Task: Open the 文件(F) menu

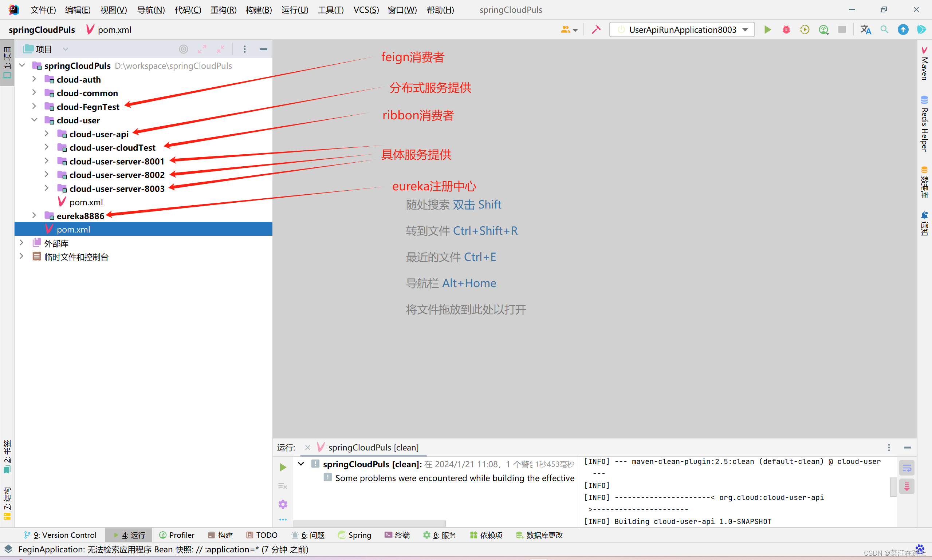Action: coord(43,10)
